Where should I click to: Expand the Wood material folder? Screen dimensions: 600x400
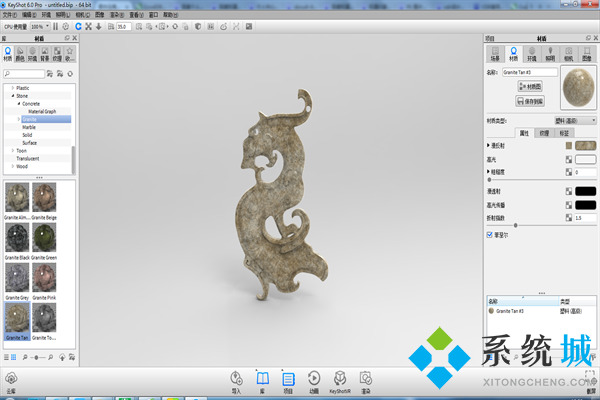pyautogui.click(x=12, y=166)
